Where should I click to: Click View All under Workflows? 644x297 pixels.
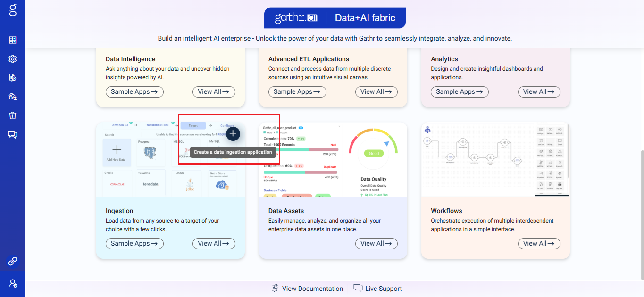[x=539, y=244]
